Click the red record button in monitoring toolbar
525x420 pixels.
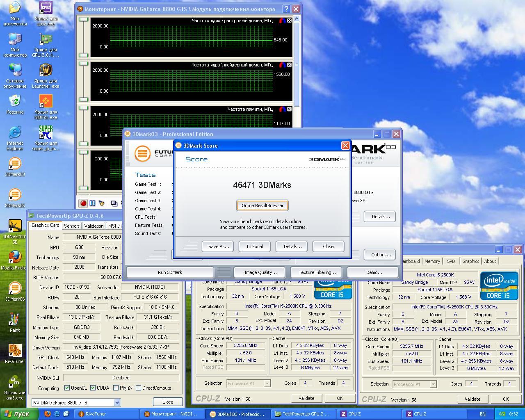[x=83, y=203]
